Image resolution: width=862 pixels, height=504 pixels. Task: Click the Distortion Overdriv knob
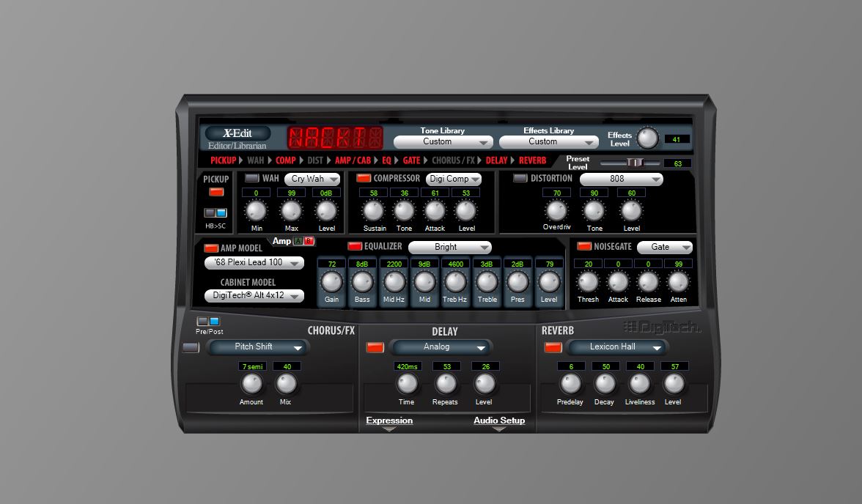556,210
